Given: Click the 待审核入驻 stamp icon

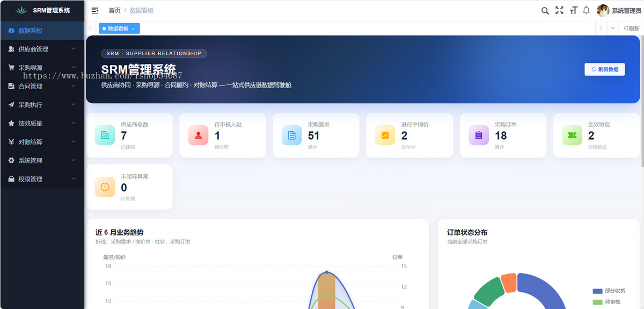Looking at the screenshot, I should point(198,135).
